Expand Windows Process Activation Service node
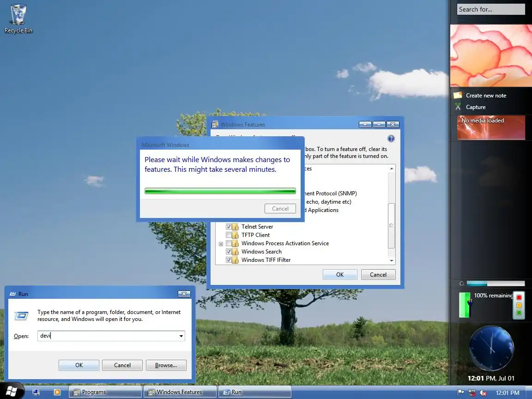This screenshot has width=532, height=399. coord(221,244)
